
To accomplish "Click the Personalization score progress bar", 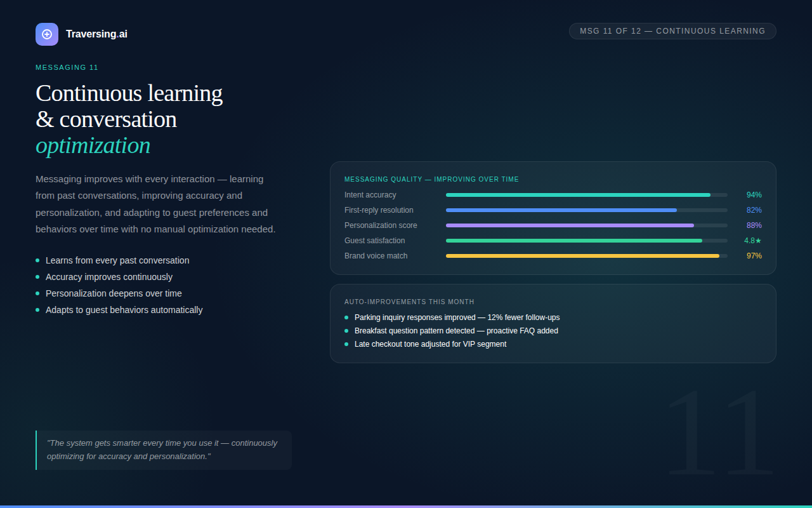I will tap(587, 225).
